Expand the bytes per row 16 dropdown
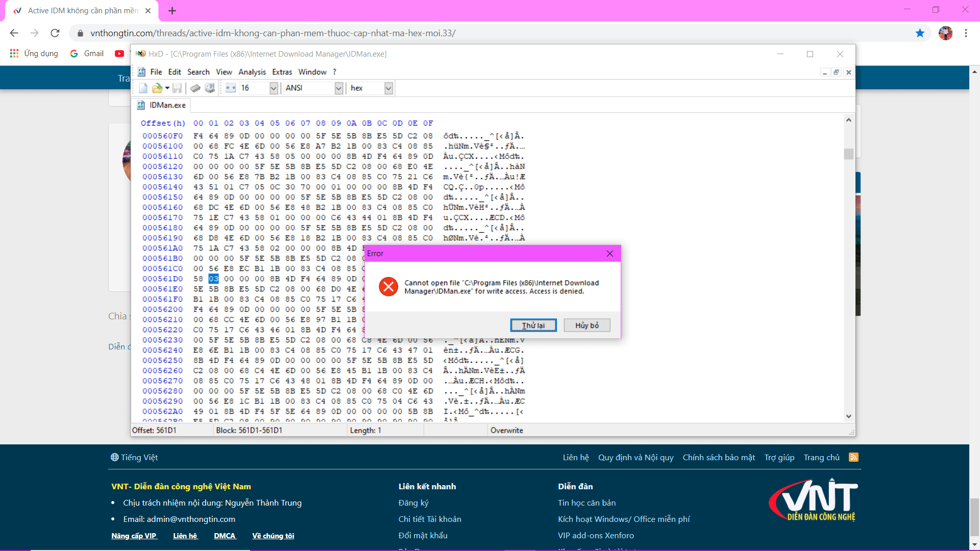 (x=274, y=88)
